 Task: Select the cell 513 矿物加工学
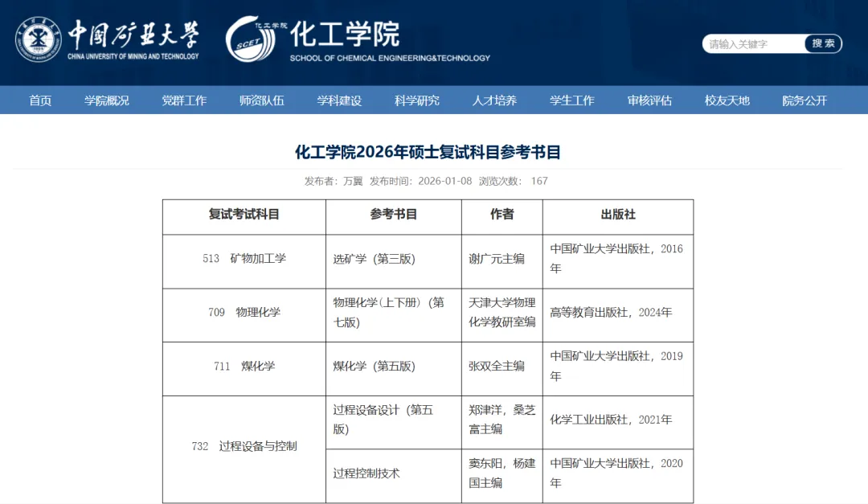tap(244, 261)
